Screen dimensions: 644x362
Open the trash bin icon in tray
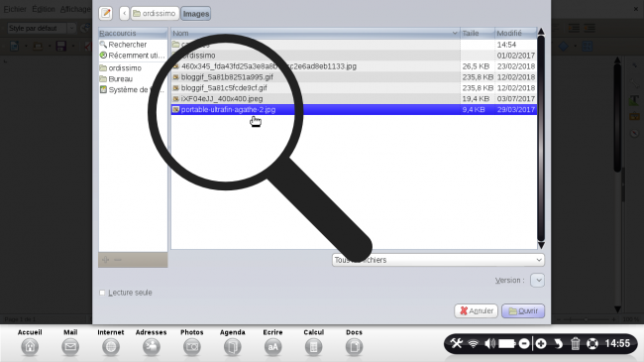coord(575,343)
